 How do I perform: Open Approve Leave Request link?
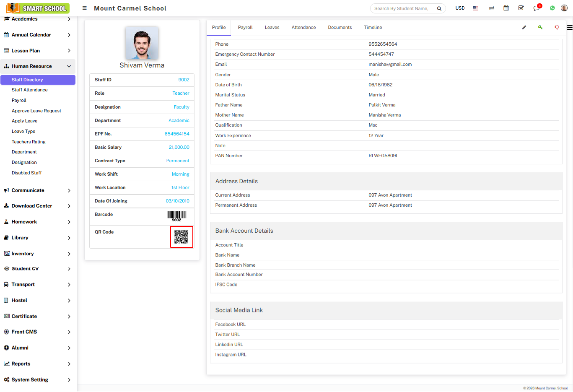click(x=36, y=111)
